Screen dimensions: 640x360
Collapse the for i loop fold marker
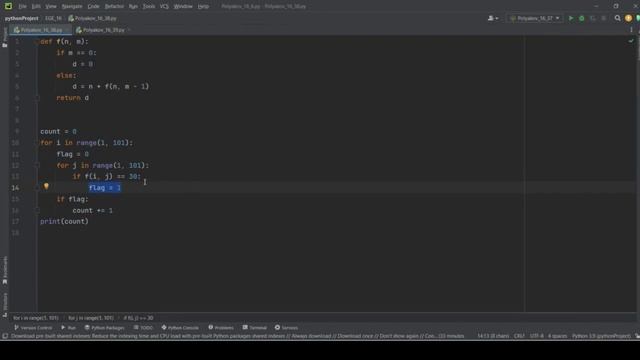point(37,143)
